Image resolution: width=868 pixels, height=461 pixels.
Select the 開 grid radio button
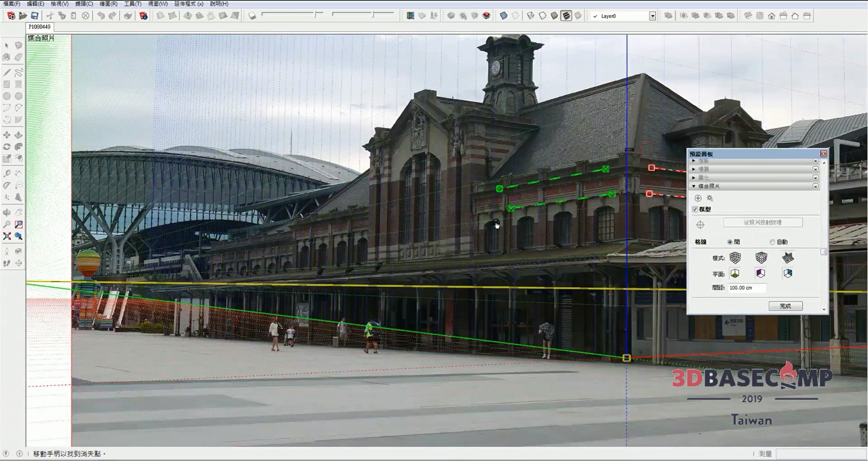[x=730, y=242]
